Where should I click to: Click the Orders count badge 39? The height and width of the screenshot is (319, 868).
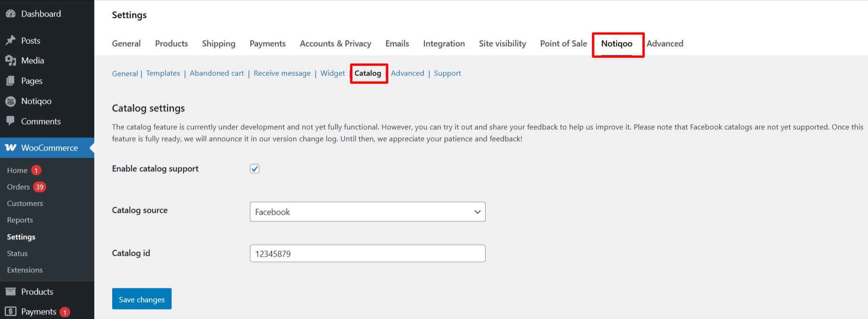point(40,187)
